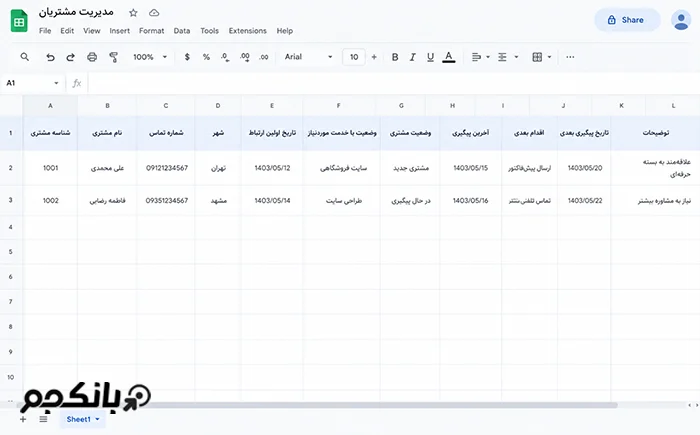
Task: Open the File menu
Action: coord(45,31)
